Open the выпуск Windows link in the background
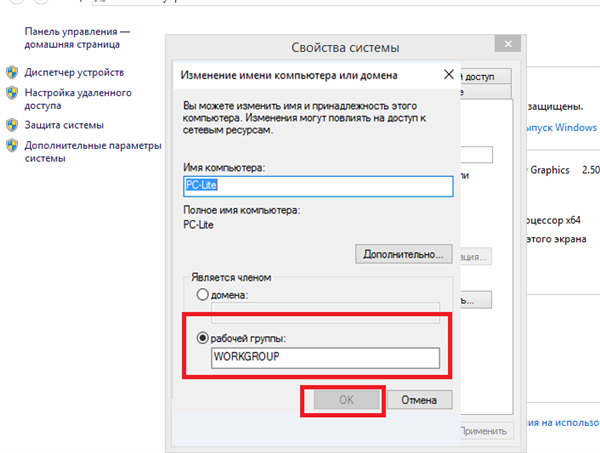Screen dimensions: 600x453 tap(562, 127)
